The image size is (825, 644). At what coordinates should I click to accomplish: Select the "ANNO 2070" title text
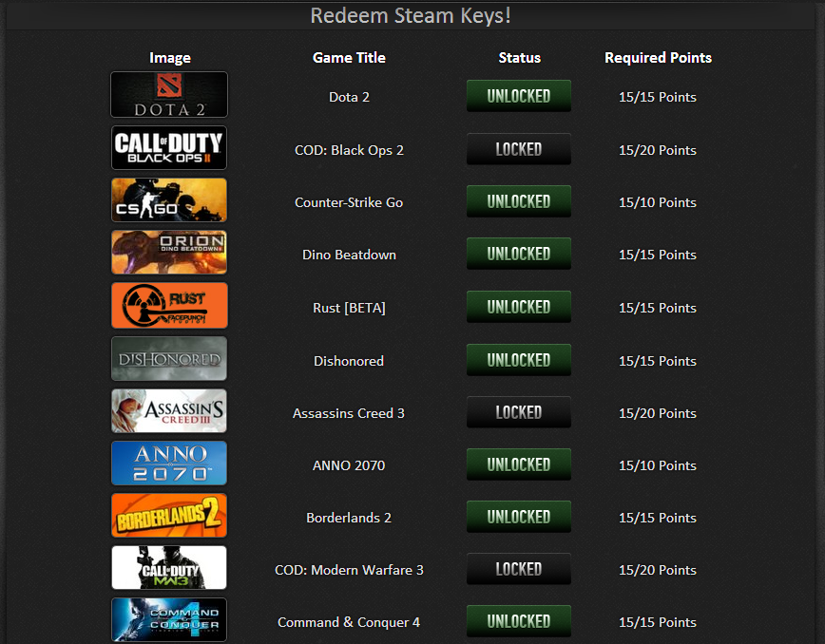pos(349,465)
